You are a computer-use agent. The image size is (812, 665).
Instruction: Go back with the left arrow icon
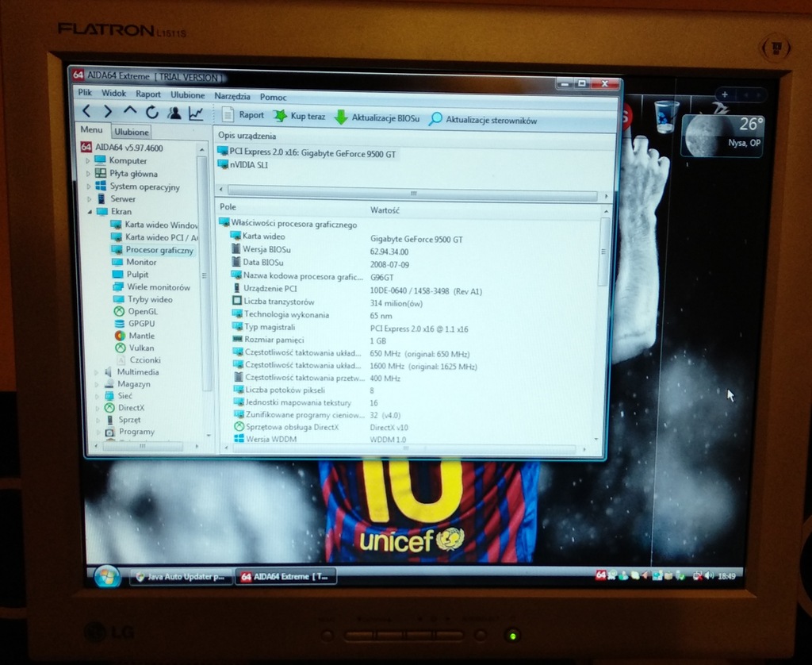tap(86, 111)
